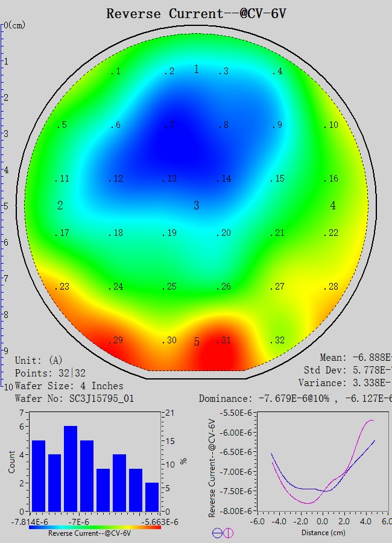Click the tallest histogram bar
The image size is (392, 543).
[71, 468]
